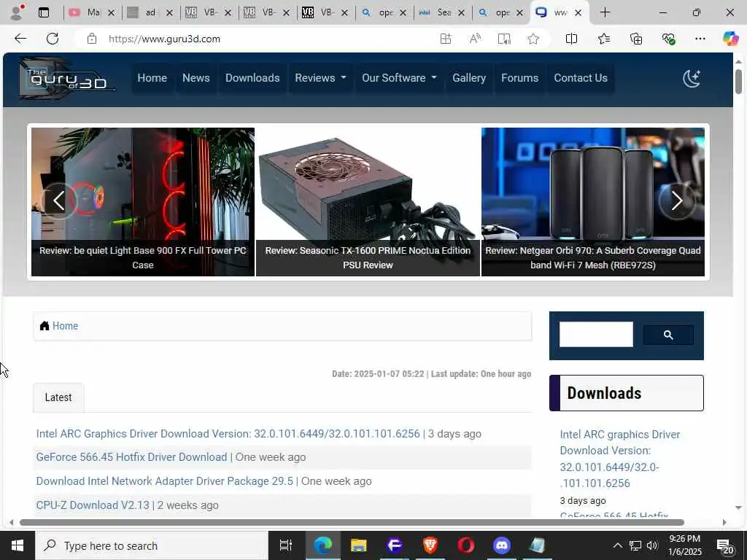Open Gallery in navigation bar
The height and width of the screenshot is (560, 747).
click(x=469, y=78)
